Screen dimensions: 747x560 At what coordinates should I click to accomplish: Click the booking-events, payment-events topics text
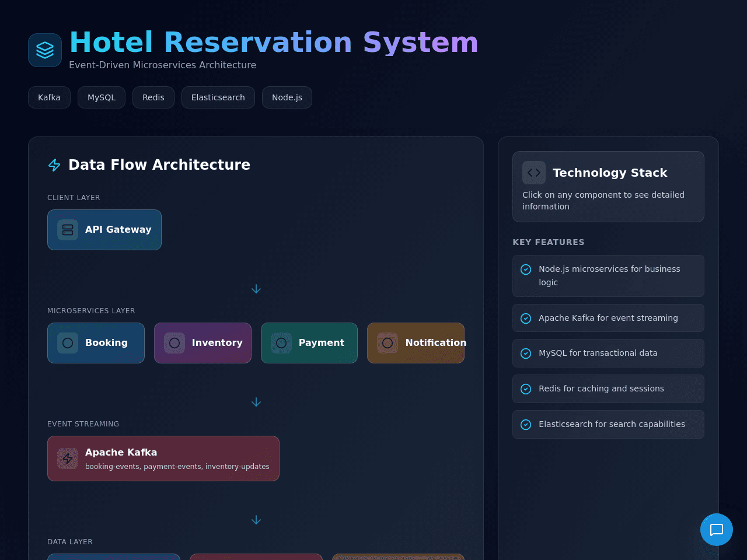coord(177,467)
